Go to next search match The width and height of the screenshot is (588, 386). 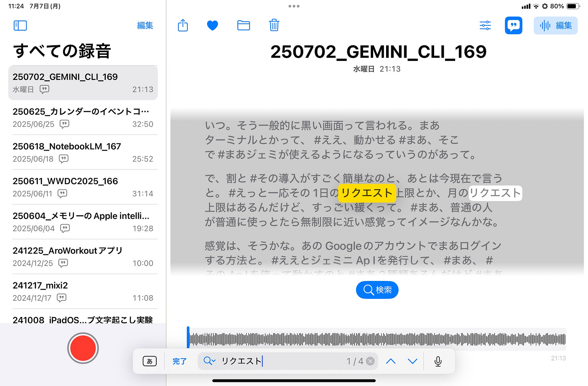(412, 361)
